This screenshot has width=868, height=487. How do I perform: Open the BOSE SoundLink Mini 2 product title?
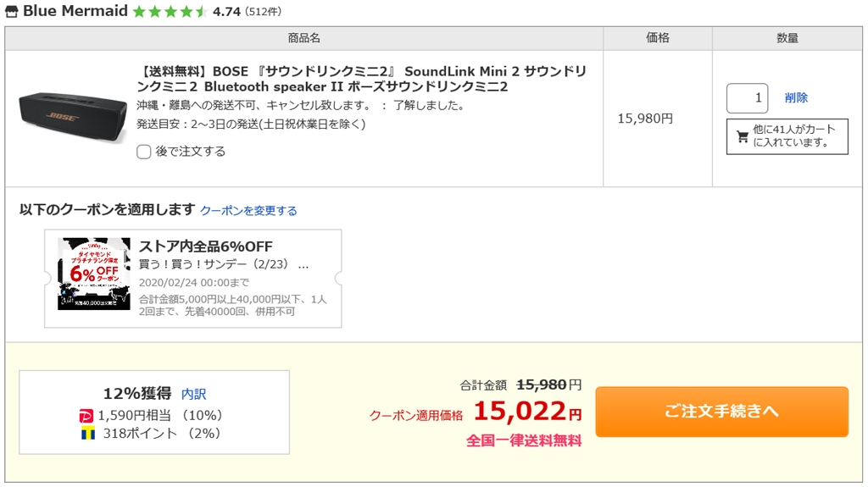click(x=361, y=79)
